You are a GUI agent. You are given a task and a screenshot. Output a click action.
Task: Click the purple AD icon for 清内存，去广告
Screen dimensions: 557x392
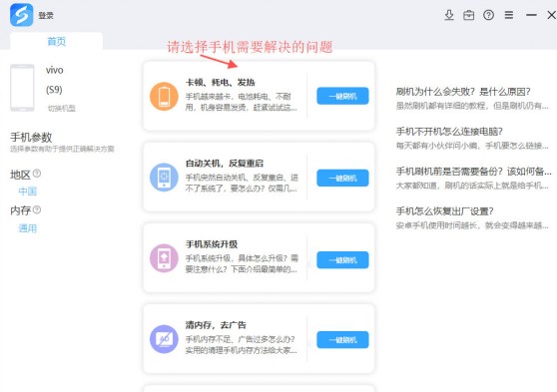click(164, 339)
